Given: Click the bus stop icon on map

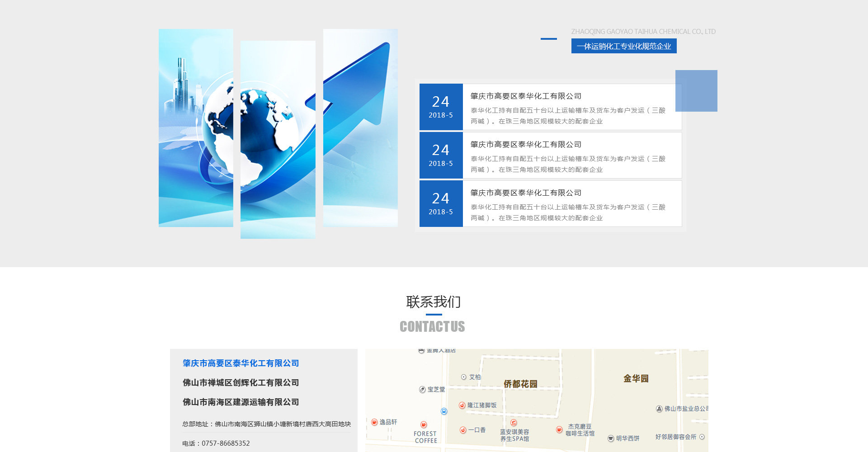Looking at the screenshot, I should coord(444,411).
